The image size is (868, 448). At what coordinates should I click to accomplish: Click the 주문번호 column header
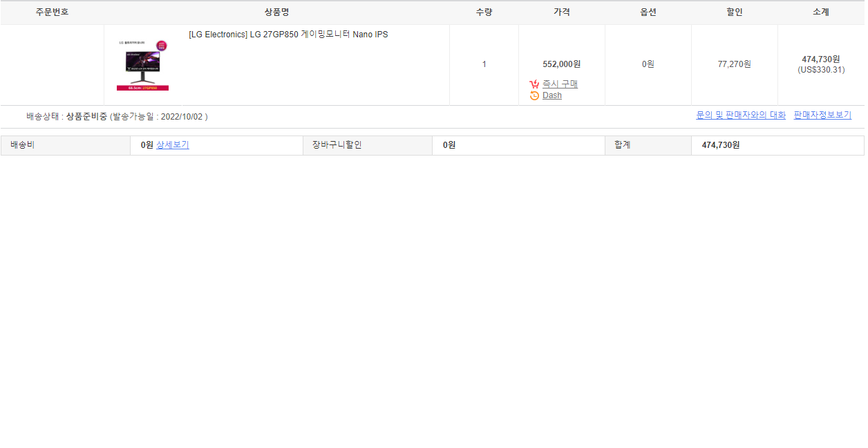point(53,12)
